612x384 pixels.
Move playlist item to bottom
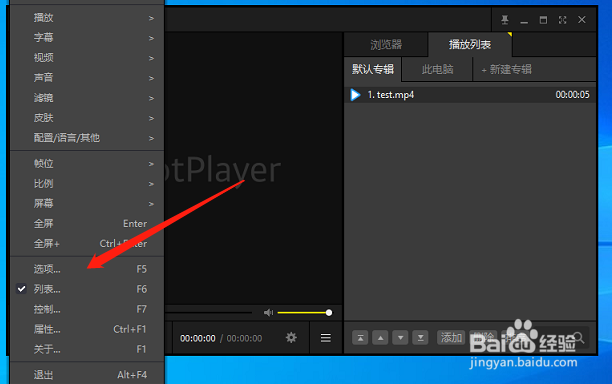tap(420, 338)
